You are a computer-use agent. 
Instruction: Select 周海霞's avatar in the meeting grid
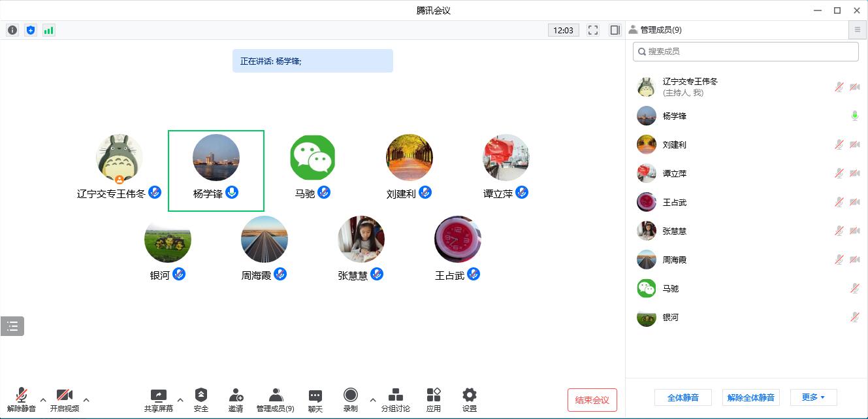coord(265,239)
